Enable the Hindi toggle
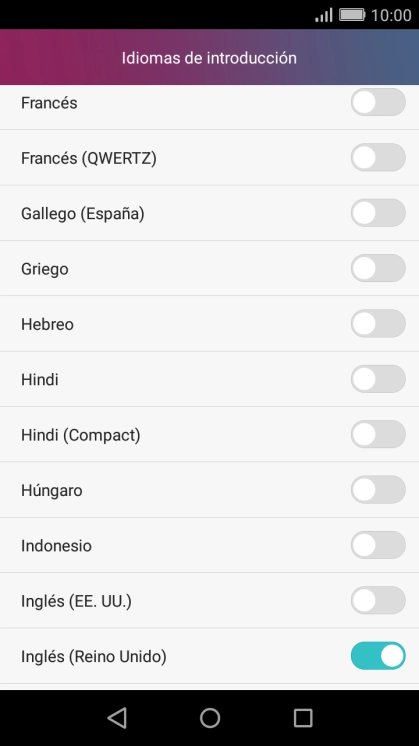Screen dimensions: 419x746 378,379
